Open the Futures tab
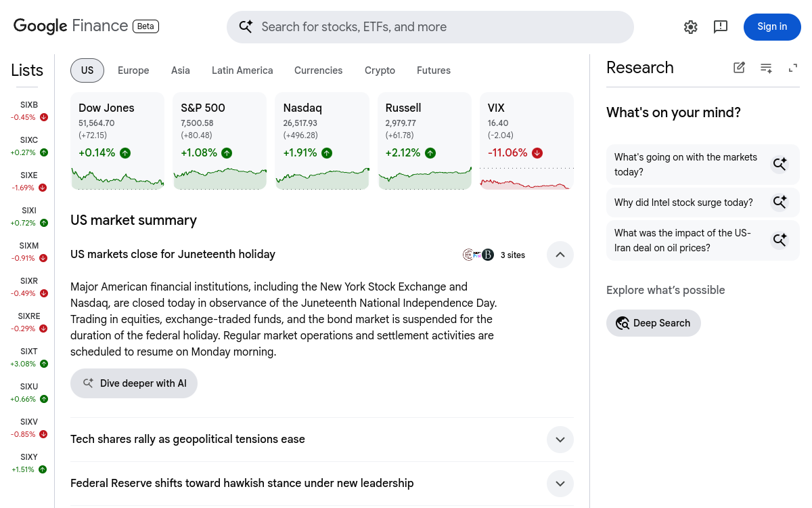The height and width of the screenshot is (508, 812). coord(434,70)
